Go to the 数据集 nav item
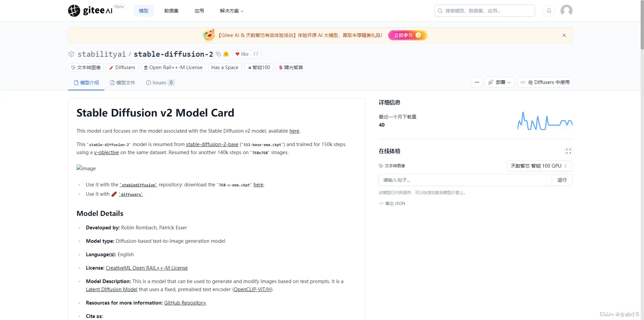 pyautogui.click(x=171, y=11)
